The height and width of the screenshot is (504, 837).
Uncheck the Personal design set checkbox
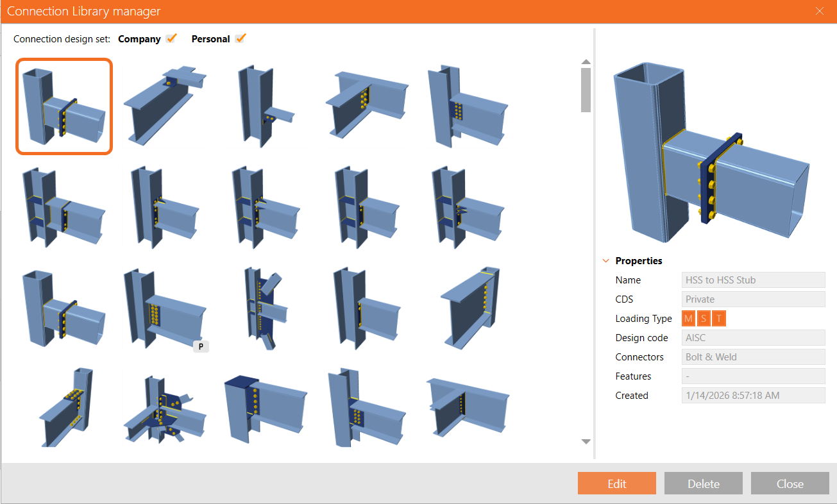241,38
